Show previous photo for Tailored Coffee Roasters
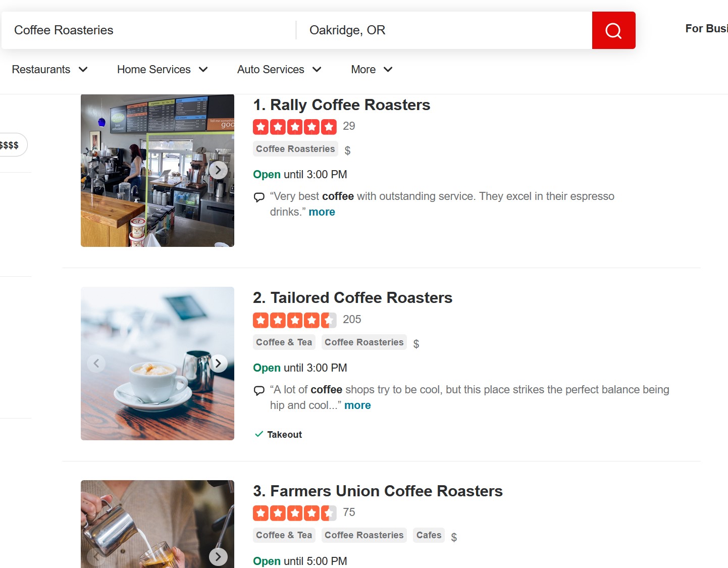The image size is (728, 568). coord(96,364)
